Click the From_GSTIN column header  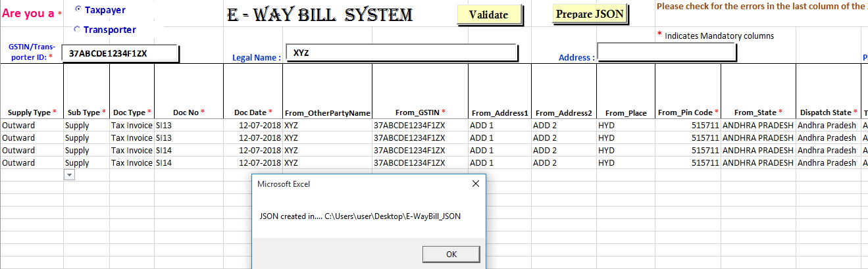420,112
